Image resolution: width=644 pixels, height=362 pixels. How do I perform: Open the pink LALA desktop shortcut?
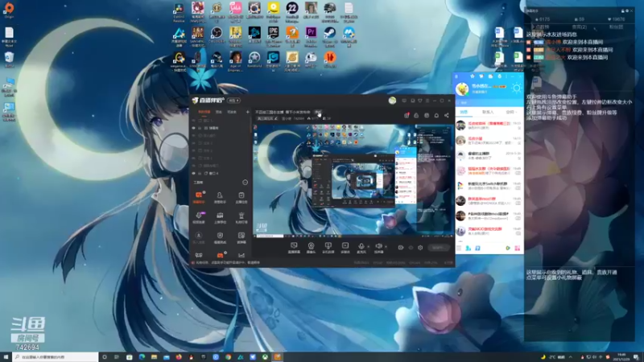235,11
